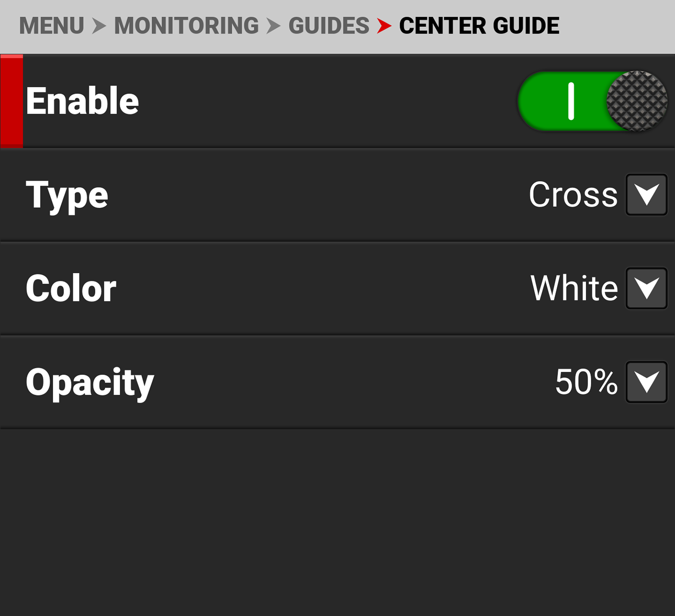Navigate to the GUIDES breadcrumb
675x616 pixels.
point(328,26)
